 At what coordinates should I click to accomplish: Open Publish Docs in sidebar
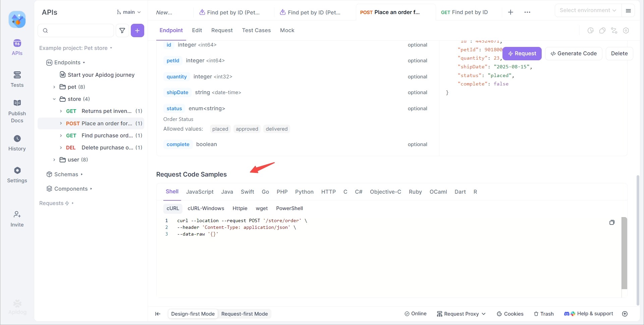(17, 111)
